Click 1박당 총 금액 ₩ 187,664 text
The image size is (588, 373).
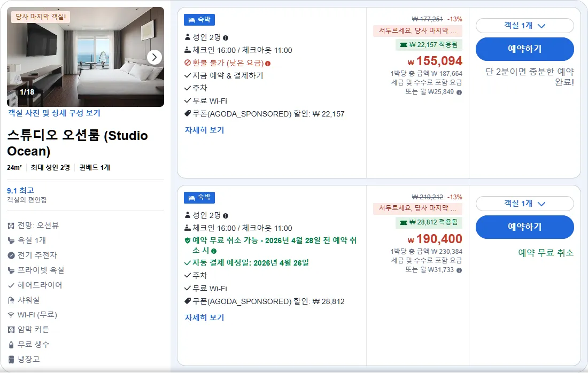click(427, 74)
